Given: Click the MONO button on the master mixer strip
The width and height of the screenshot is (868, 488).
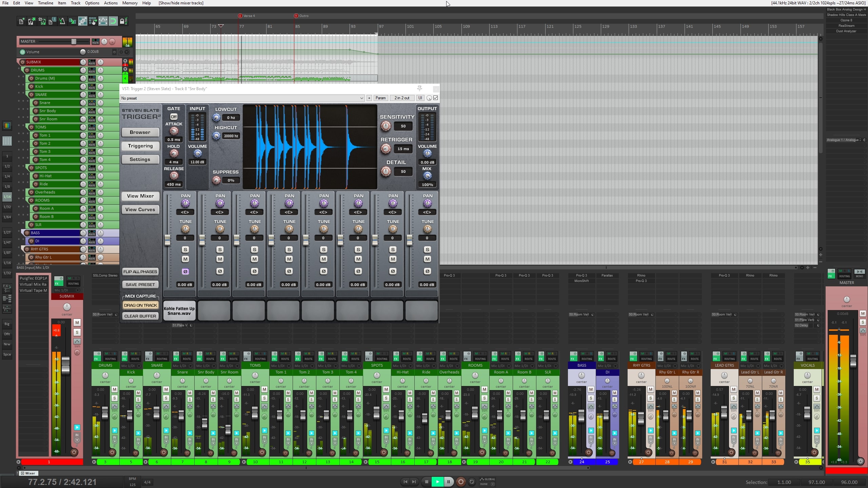Looking at the screenshot, I should tap(859, 273).
